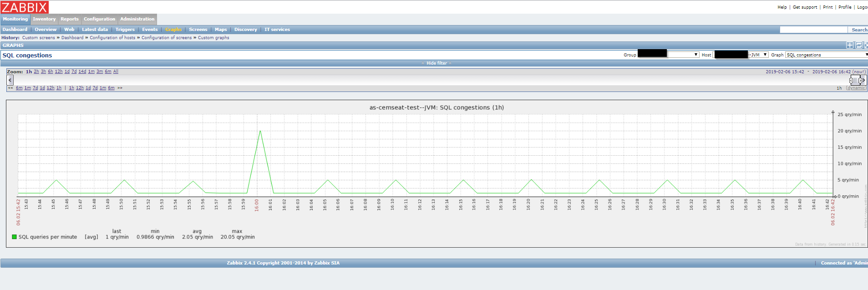Click the Get support link
868x290 pixels.
[x=805, y=7]
